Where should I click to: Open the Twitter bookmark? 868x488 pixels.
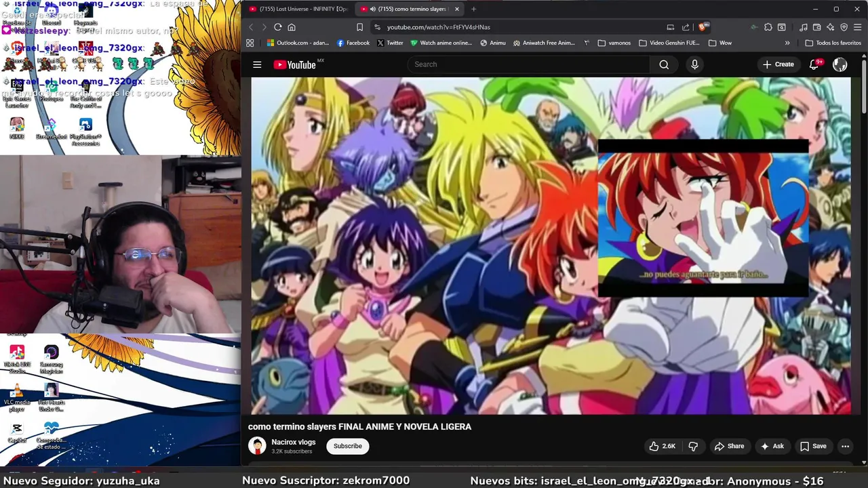(390, 43)
